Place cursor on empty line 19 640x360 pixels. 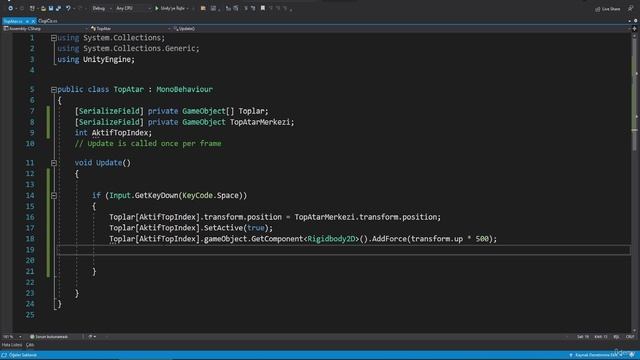(x=344, y=250)
